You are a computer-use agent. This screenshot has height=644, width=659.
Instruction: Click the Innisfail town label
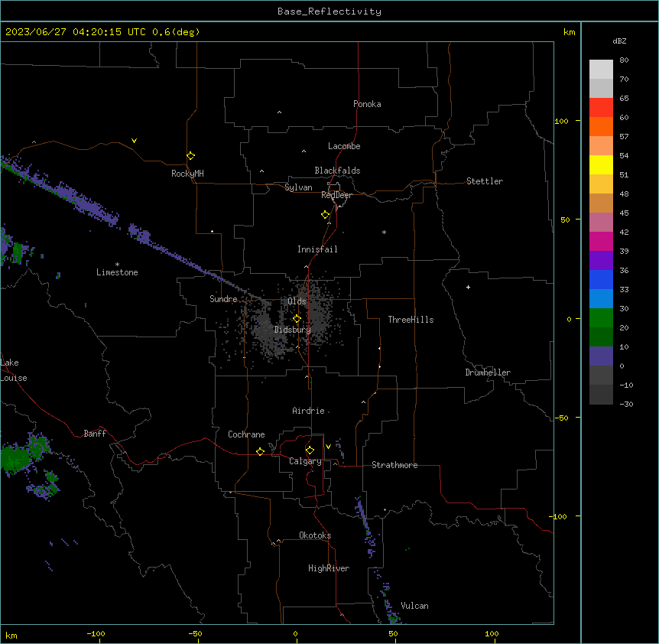317,249
